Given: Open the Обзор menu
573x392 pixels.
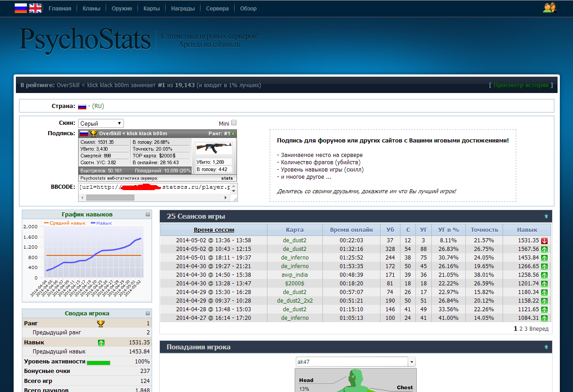Looking at the screenshot, I should pyautogui.click(x=248, y=8).
